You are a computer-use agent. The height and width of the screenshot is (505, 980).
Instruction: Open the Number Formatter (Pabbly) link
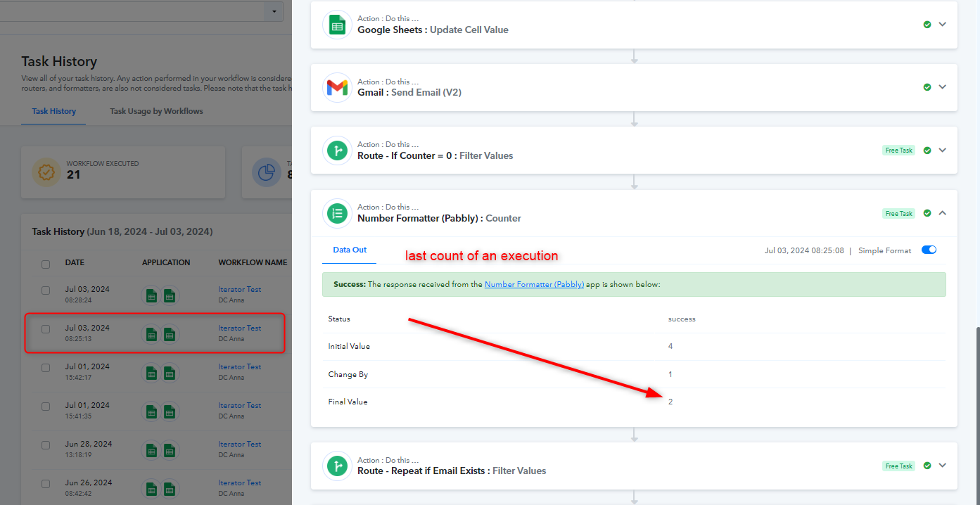534,285
